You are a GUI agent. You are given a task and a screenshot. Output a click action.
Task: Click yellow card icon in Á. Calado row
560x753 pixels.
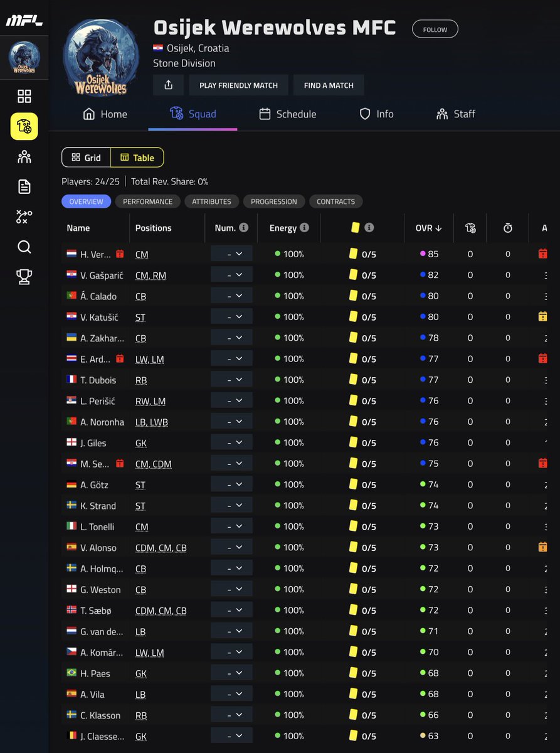pyautogui.click(x=353, y=296)
